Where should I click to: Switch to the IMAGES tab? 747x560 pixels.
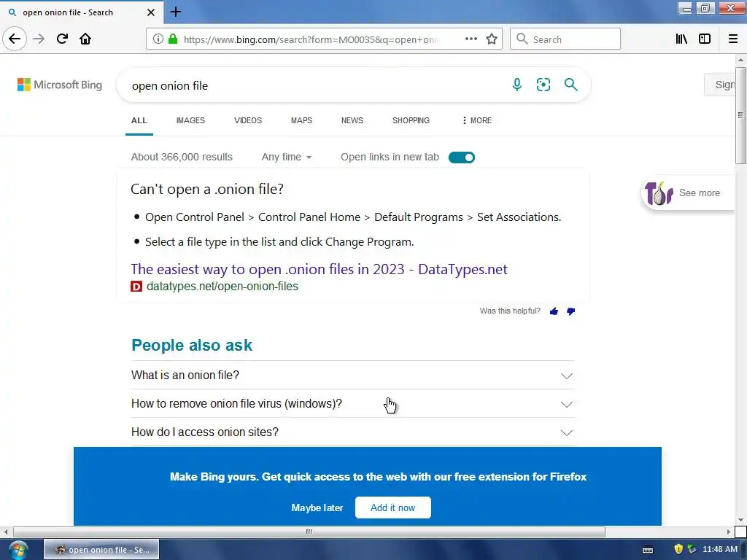[x=190, y=120]
